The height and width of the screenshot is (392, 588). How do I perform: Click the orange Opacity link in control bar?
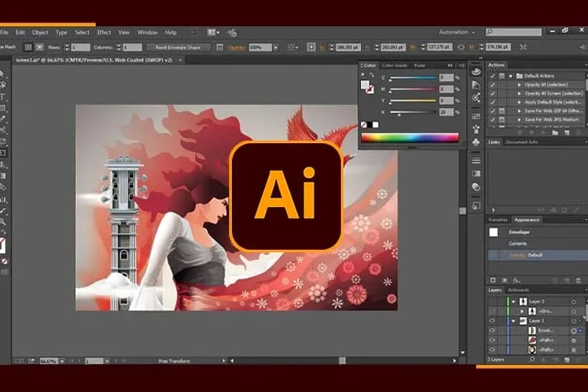pyautogui.click(x=236, y=48)
